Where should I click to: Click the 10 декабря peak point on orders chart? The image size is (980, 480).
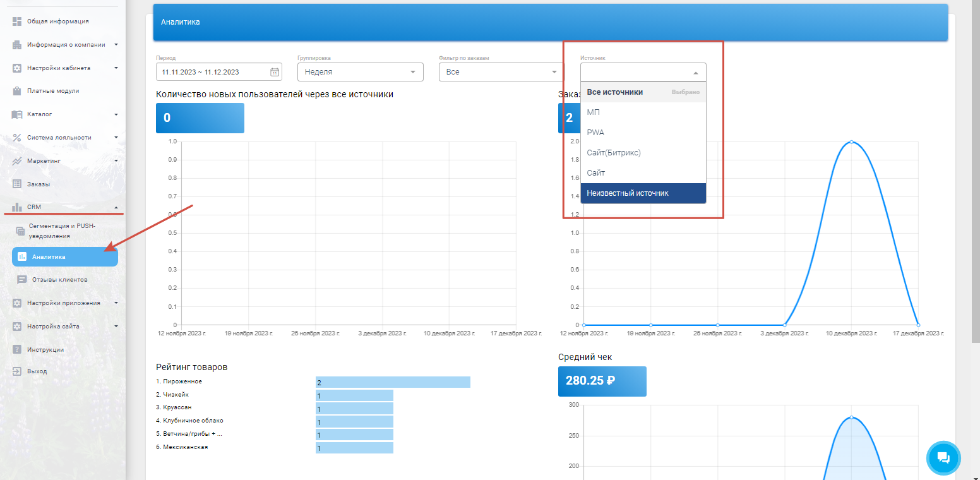tap(851, 141)
